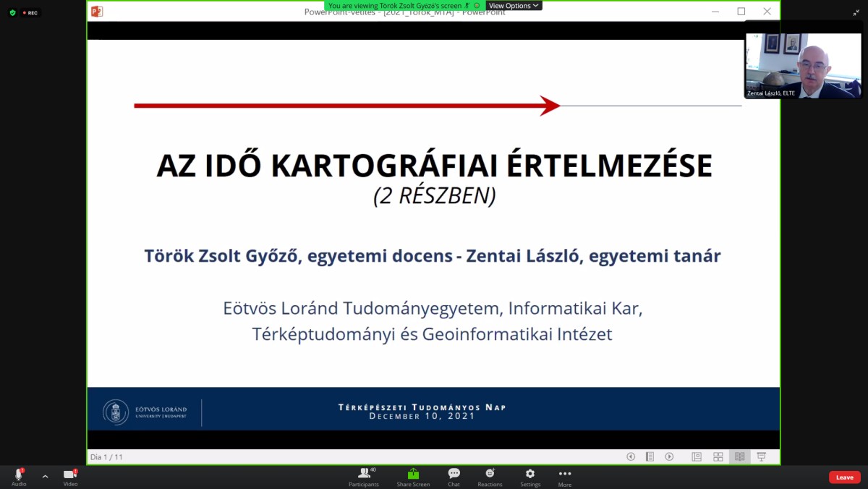Mute audio with the microphone icon
This screenshot has height=489, width=868.
[19, 475]
